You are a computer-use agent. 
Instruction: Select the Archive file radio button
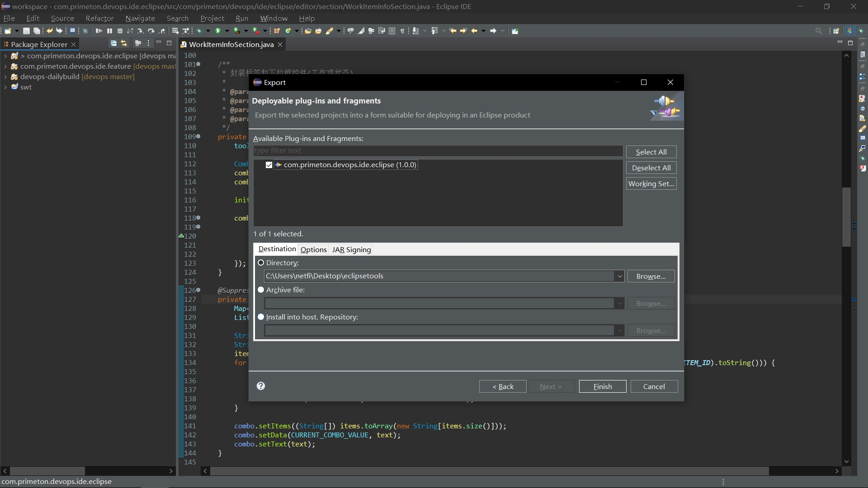point(261,290)
